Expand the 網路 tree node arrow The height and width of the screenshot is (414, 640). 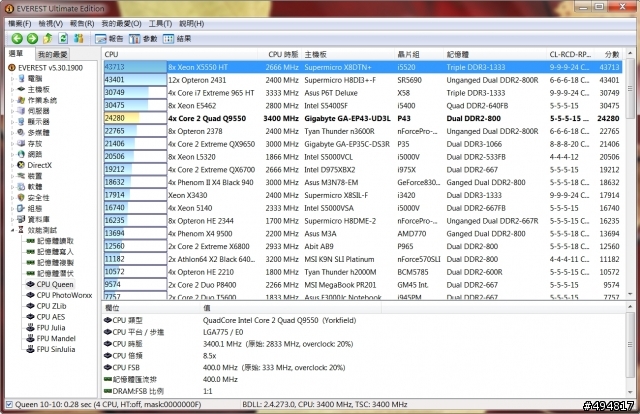(13, 154)
